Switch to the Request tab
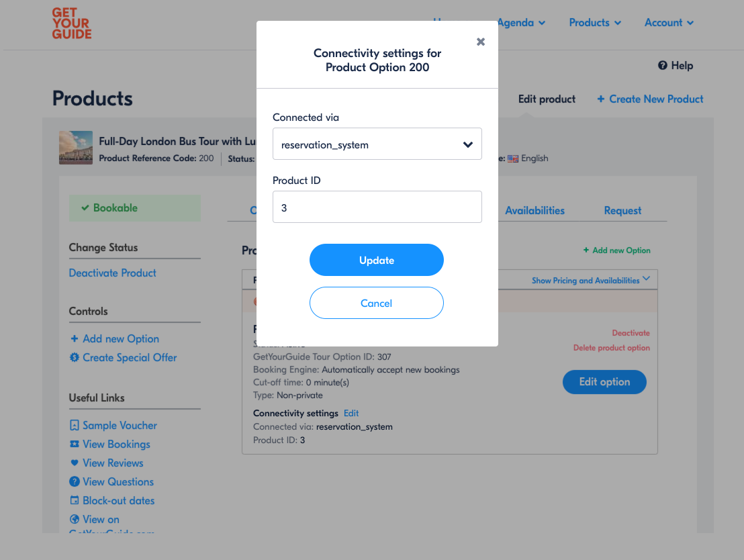 622,211
